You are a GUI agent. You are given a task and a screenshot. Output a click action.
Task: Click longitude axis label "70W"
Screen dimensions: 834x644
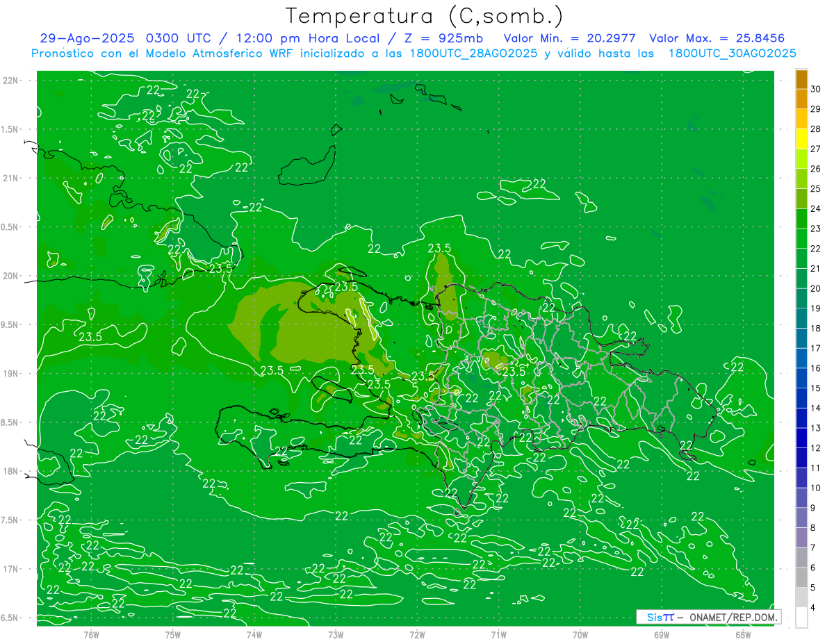tap(580, 634)
